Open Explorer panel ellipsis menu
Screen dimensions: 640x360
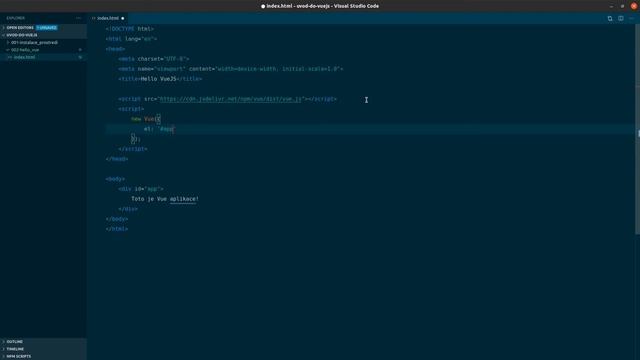(78, 18)
